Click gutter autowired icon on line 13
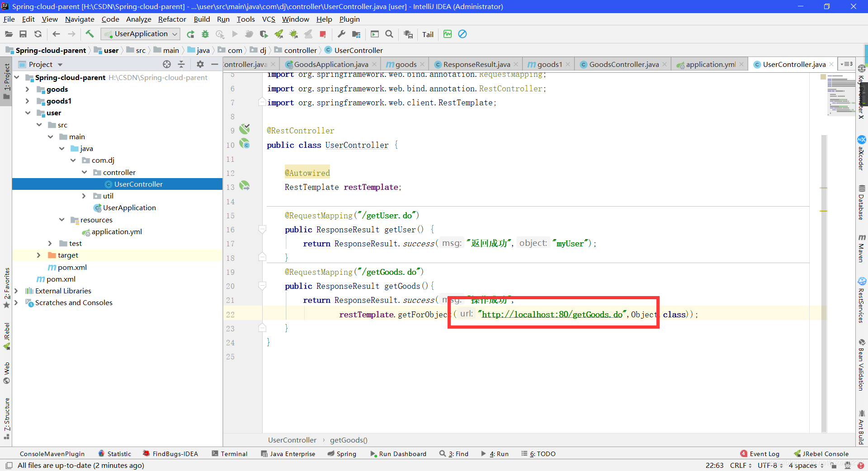The image size is (868, 471). tap(245, 186)
